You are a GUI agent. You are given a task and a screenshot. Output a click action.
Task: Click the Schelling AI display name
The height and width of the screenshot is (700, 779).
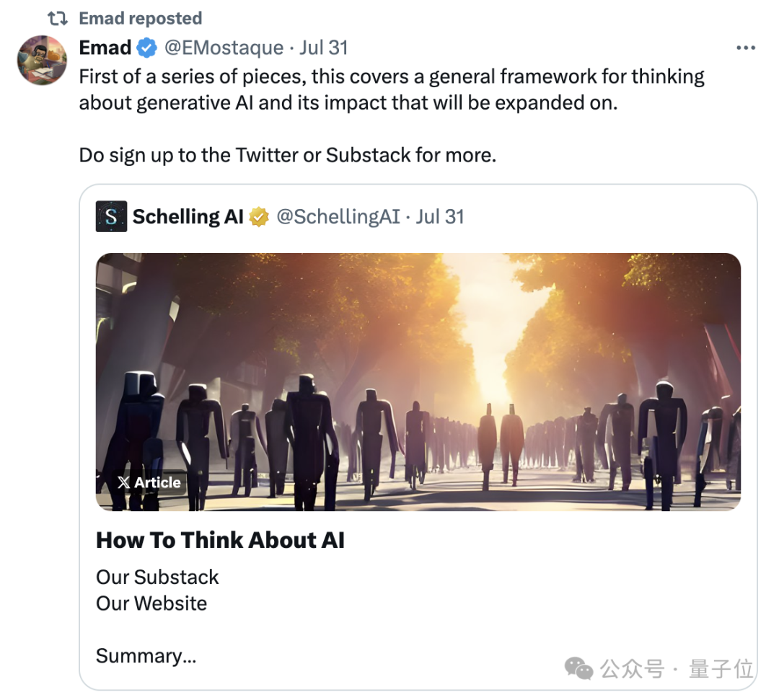click(x=188, y=216)
